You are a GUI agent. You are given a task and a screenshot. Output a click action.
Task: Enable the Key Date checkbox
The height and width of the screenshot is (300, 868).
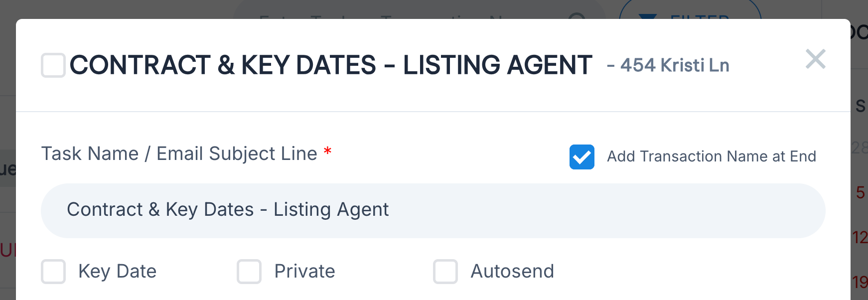[53, 272]
